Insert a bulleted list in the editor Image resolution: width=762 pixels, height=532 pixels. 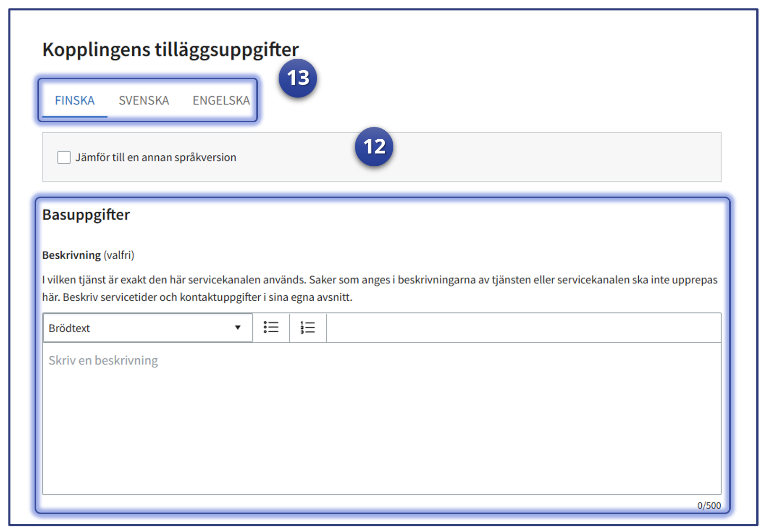pos(271,327)
